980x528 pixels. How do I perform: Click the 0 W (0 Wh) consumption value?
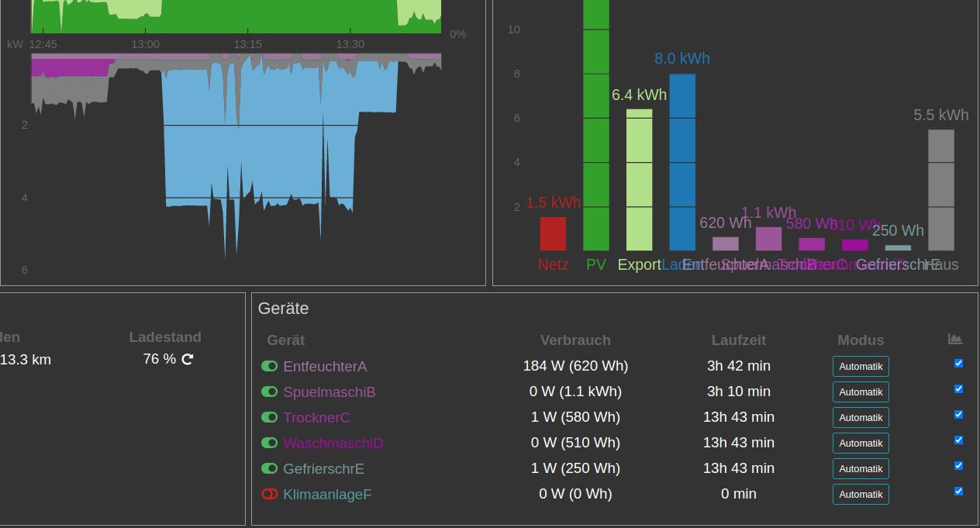pyautogui.click(x=575, y=494)
